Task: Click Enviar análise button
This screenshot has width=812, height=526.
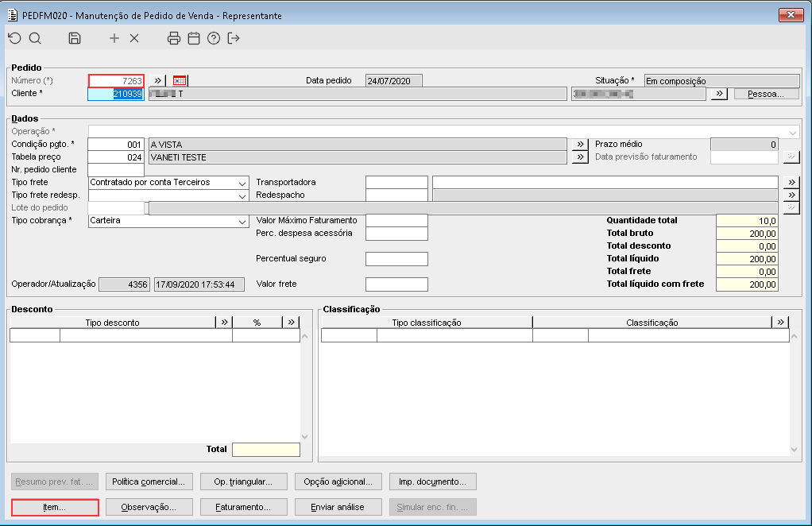Action: pos(338,508)
